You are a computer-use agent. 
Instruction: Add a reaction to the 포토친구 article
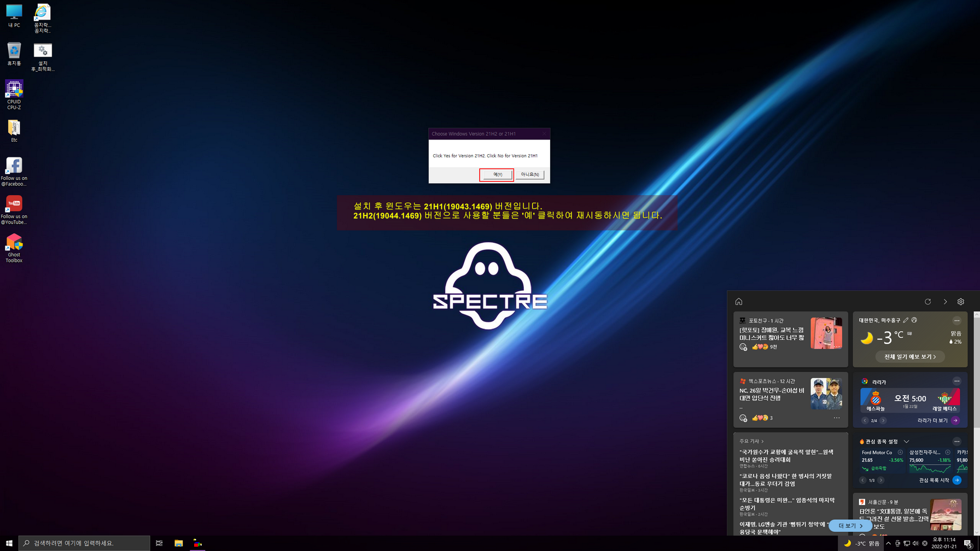[x=743, y=347]
